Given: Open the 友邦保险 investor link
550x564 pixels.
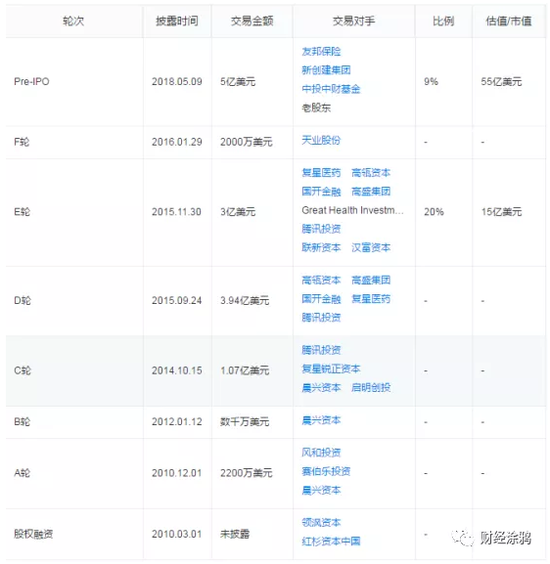Looking at the screenshot, I should point(321,51).
